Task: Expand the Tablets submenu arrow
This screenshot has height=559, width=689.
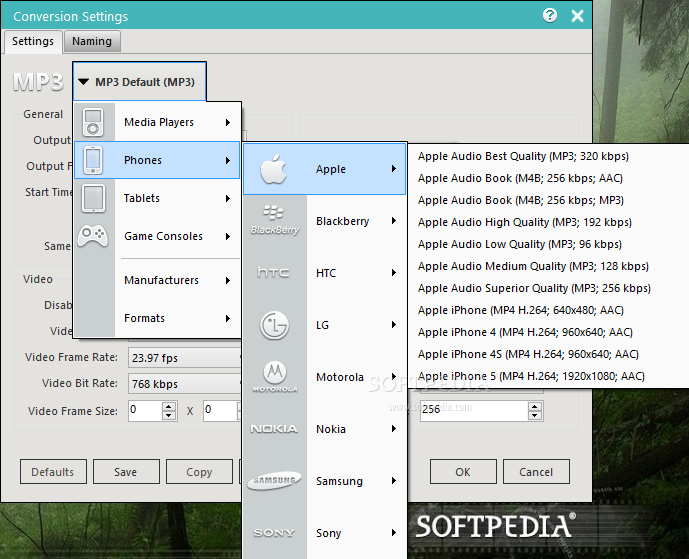Action: tap(228, 198)
